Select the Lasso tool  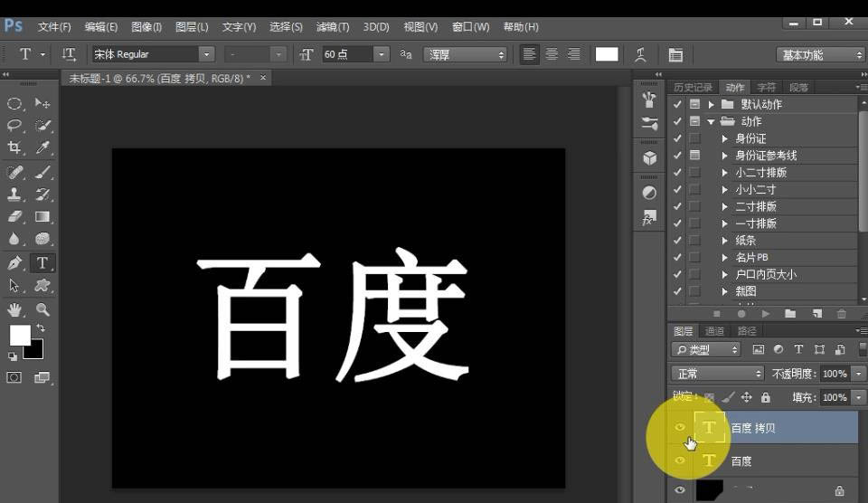[x=14, y=125]
